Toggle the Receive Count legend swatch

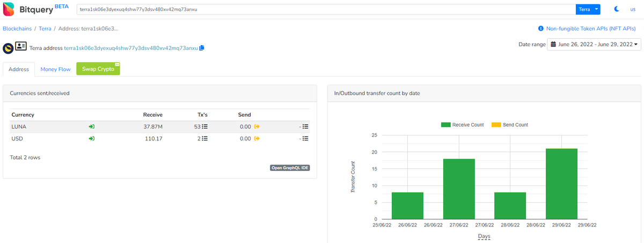(x=446, y=125)
